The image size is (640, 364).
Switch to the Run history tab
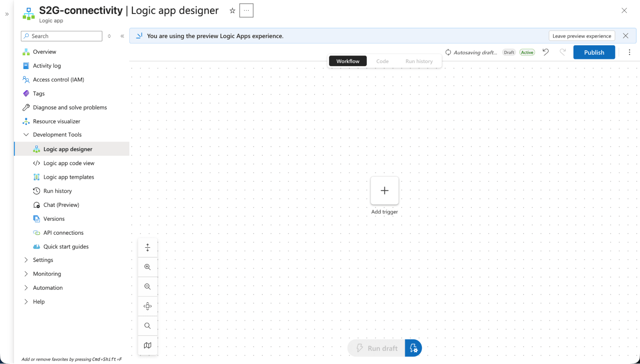(419, 61)
